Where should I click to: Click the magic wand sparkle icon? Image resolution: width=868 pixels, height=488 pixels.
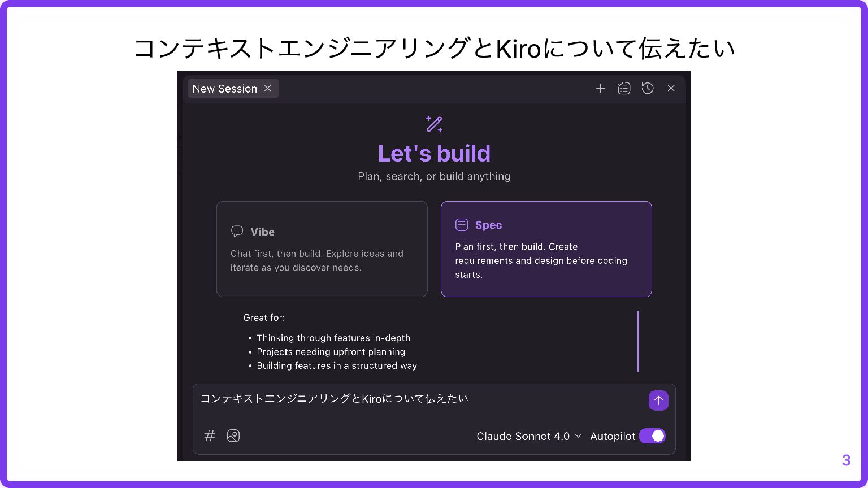pos(434,124)
